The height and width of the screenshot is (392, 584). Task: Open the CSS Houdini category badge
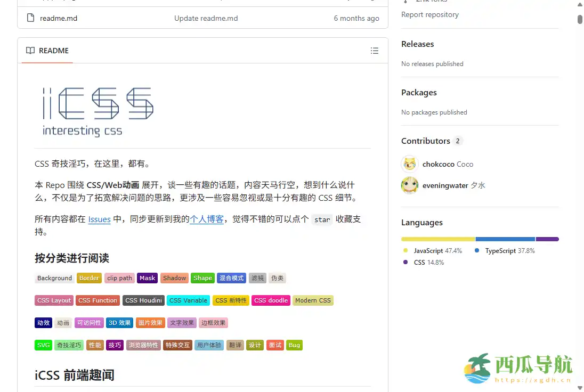[x=143, y=300]
